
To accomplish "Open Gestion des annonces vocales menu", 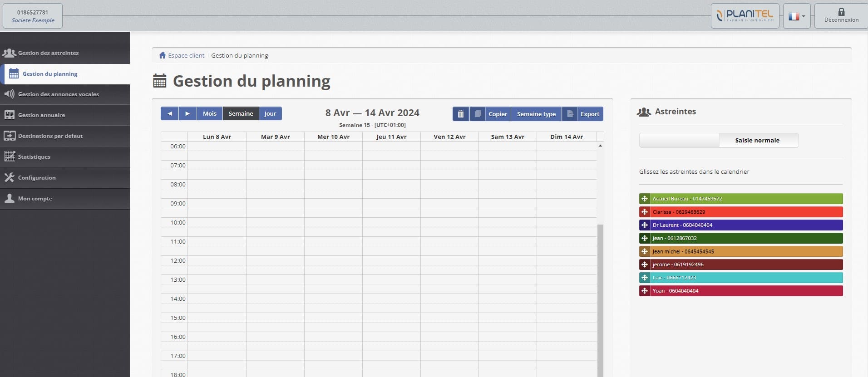I will click(x=58, y=94).
